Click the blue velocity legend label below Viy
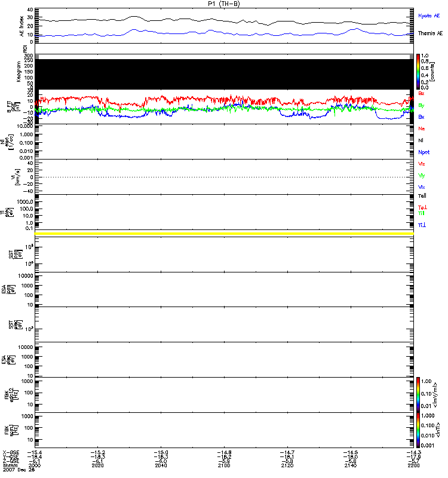 pos(422,187)
